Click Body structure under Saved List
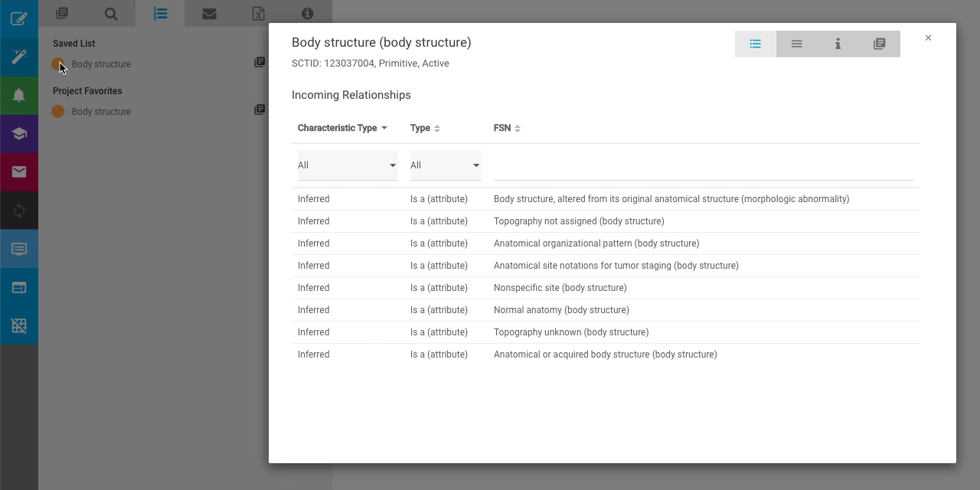Screen dimensions: 980x490 [101, 64]
